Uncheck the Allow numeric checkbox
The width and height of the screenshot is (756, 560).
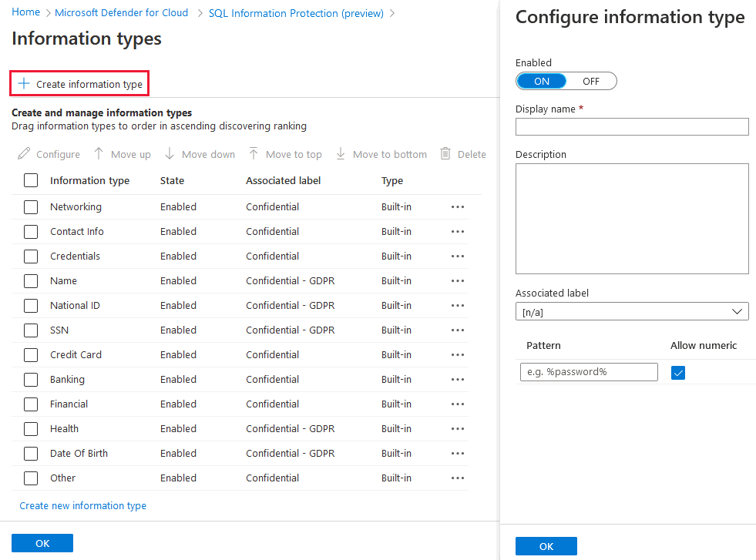(x=678, y=372)
